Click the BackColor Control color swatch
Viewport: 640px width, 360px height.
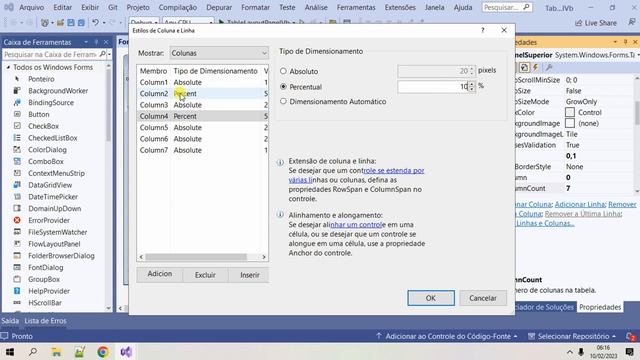pyautogui.click(x=570, y=112)
